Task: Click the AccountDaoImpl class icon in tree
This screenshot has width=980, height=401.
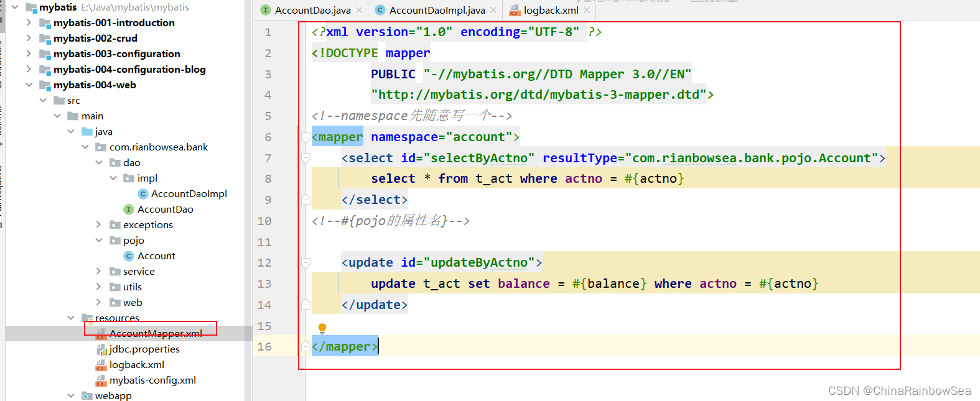Action: point(142,194)
